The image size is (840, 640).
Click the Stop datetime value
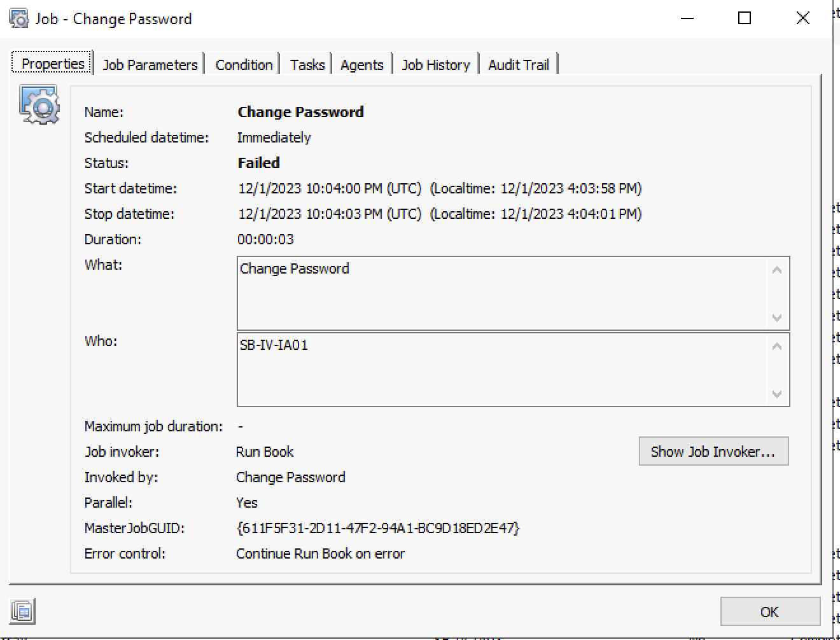440,214
